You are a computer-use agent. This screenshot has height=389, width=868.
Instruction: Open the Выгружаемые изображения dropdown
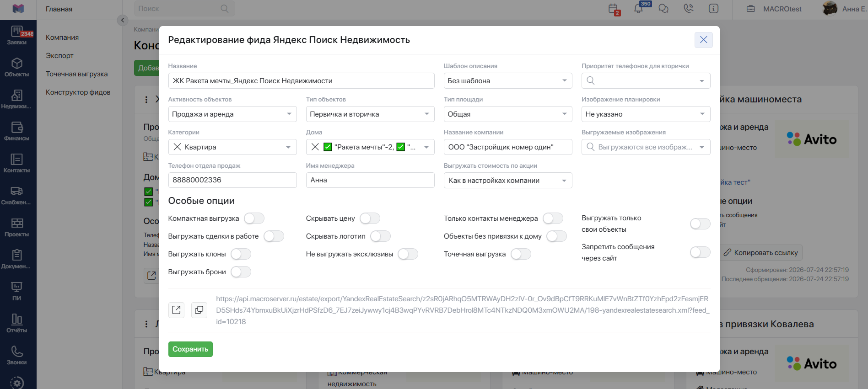646,147
